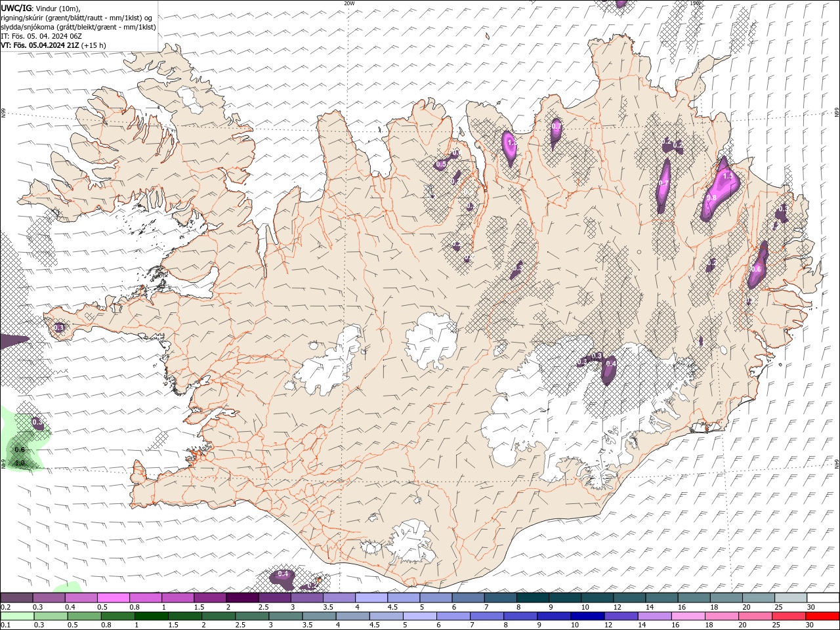Screen dimensions: 840x630
Task: Click the '1.5' value on east pink snow area
Action: click(x=727, y=177)
